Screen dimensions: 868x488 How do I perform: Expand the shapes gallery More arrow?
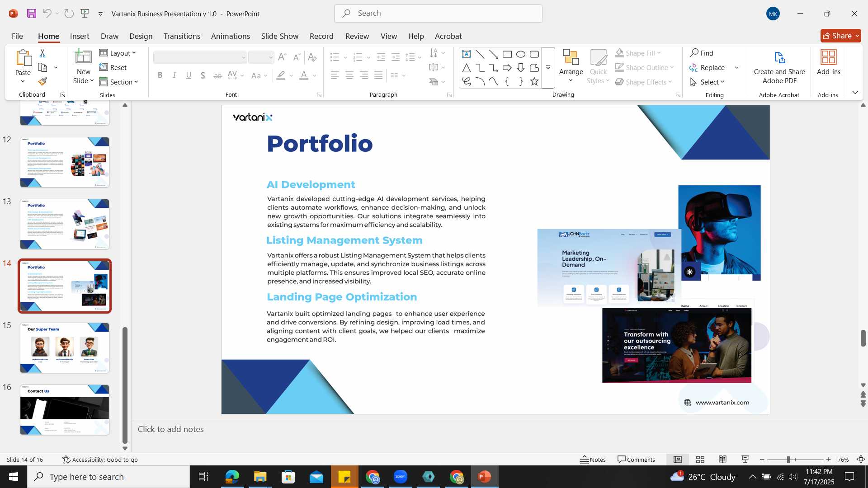548,68
